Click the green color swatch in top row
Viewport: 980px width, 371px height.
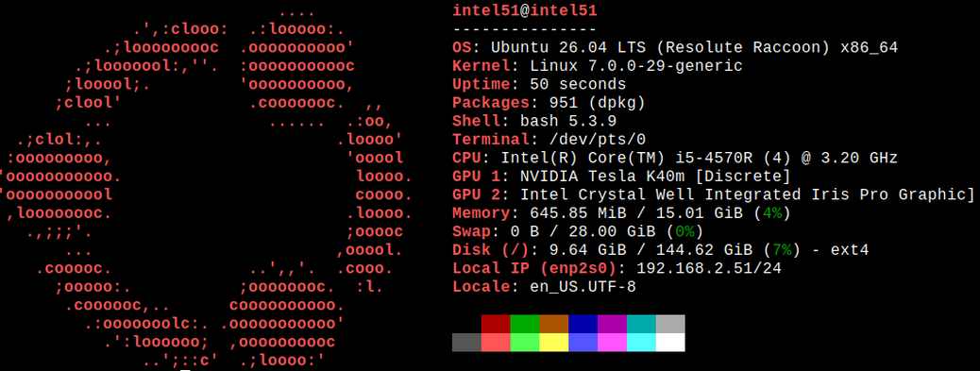pos(524,324)
